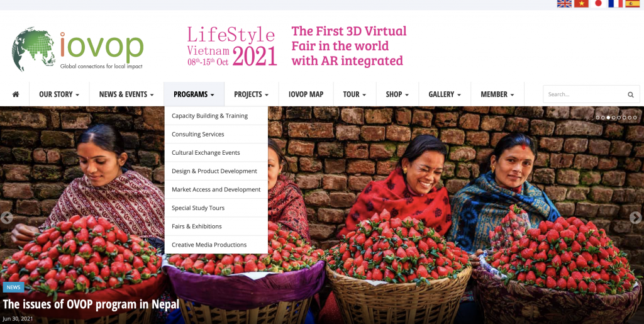The height and width of the screenshot is (324, 644).
Task: Select the first slider pagination dot
Action: point(598,118)
